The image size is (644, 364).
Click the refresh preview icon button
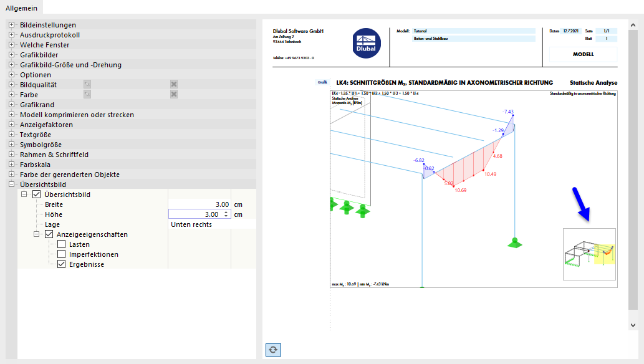pos(273,350)
